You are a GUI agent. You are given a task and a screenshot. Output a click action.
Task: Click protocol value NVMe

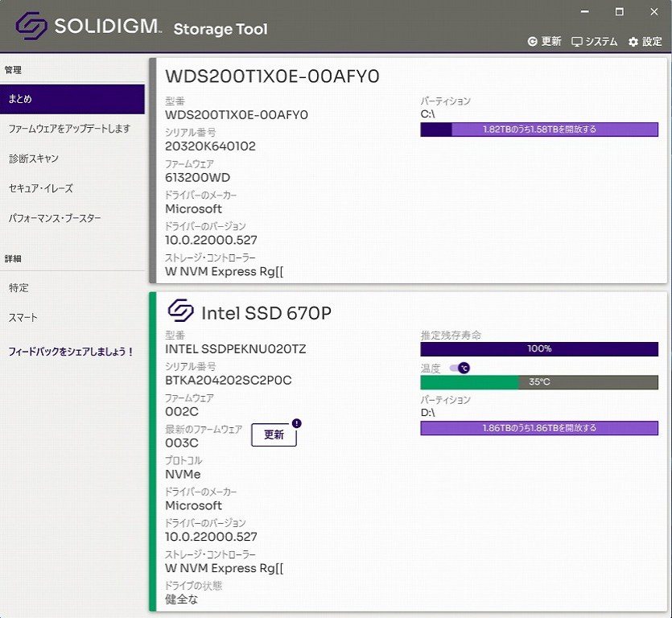coord(183,474)
